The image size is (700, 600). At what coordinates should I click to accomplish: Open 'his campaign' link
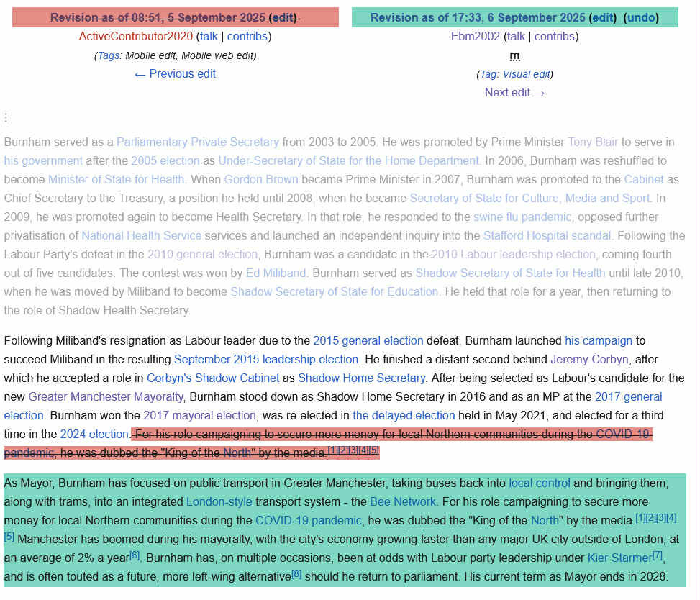599,340
